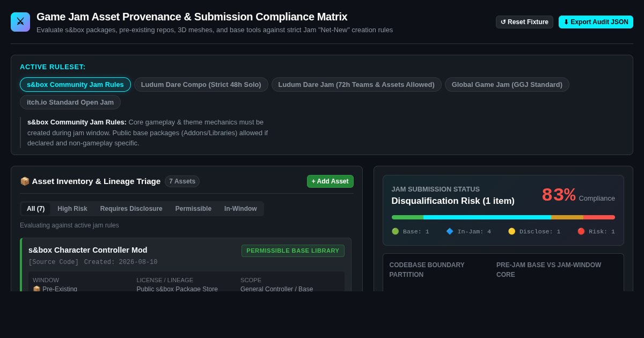The width and height of the screenshot is (644, 338).
Task: Click the Created: 2026-08-10 date text
Action: [x=121, y=262]
